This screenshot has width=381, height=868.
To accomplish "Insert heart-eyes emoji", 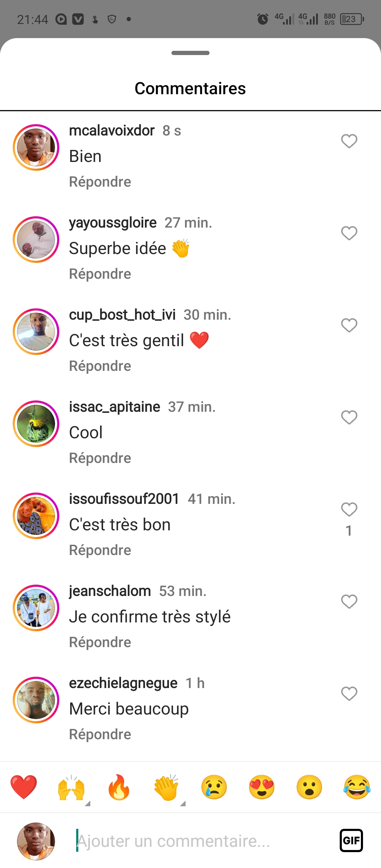I will (x=262, y=787).
